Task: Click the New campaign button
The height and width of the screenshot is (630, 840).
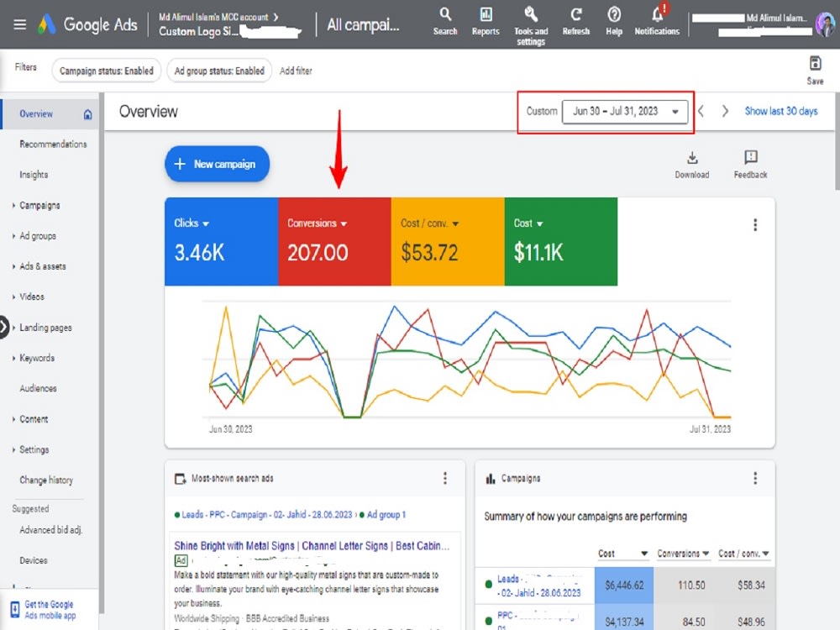Action: 217,164
